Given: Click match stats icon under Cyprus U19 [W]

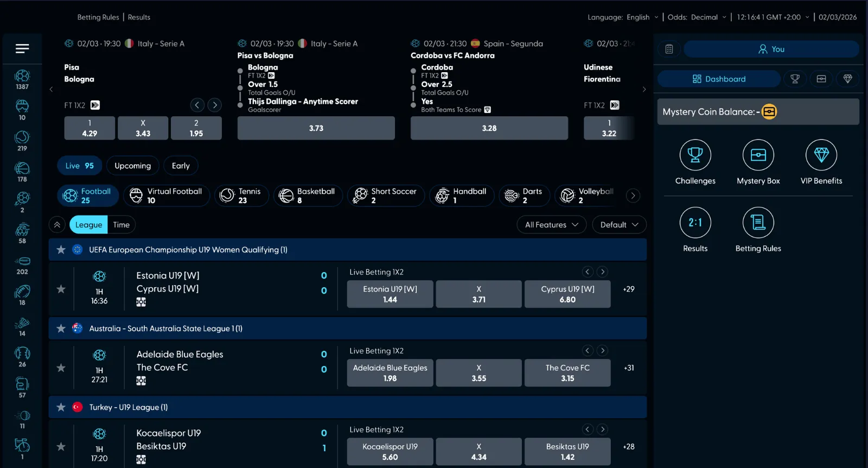Looking at the screenshot, I should tap(141, 302).
